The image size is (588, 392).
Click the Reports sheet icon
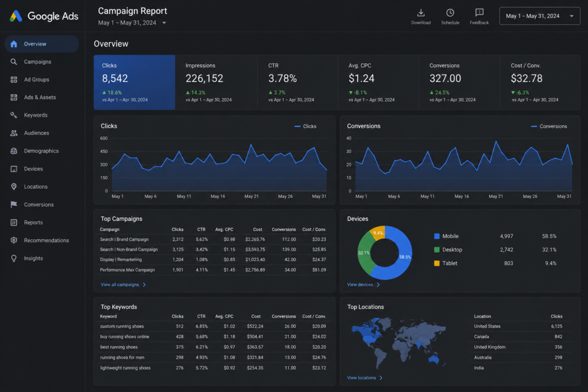click(14, 222)
